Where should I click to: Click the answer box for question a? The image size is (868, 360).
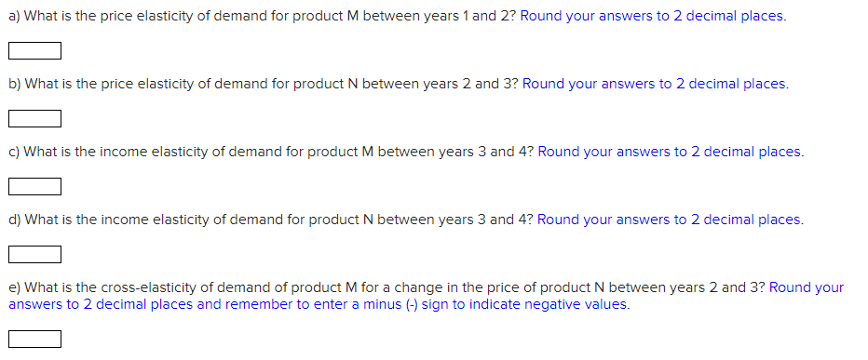pyautogui.click(x=34, y=51)
